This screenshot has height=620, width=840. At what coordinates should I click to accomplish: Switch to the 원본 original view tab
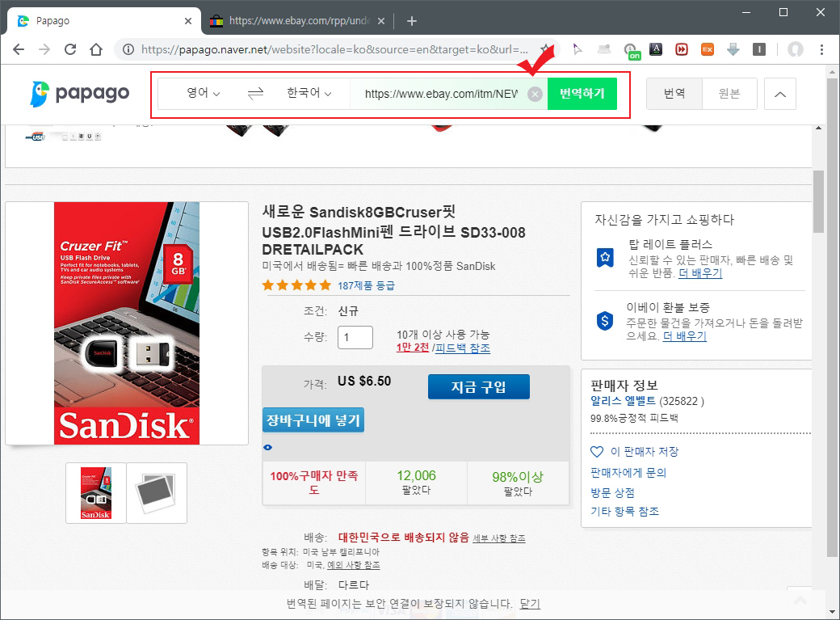(729, 94)
